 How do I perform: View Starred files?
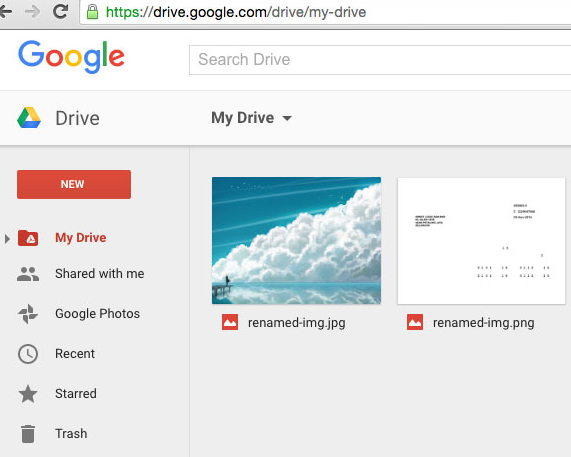pyautogui.click(x=76, y=394)
